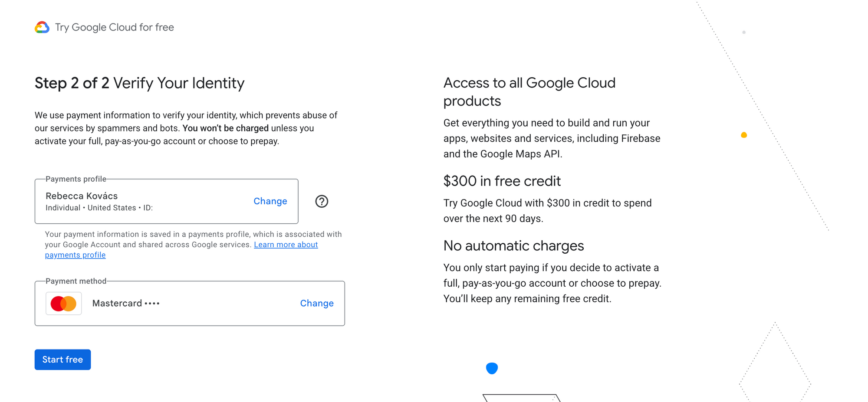This screenshot has width=868, height=402.
Task: Click the Access to all Google Cloud products heading
Action: coord(529,92)
